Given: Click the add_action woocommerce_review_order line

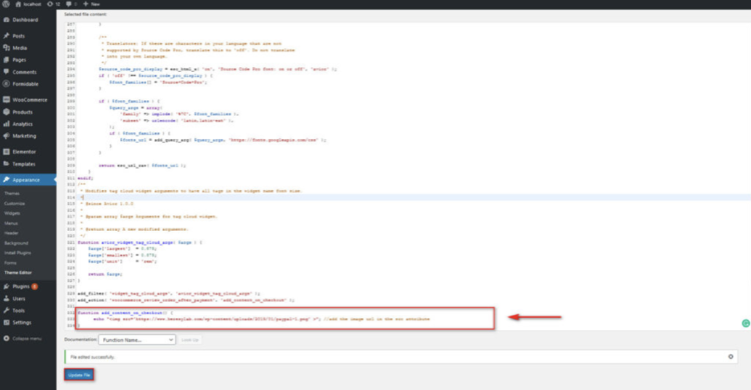Looking at the screenshot, I should pos(186,300).
